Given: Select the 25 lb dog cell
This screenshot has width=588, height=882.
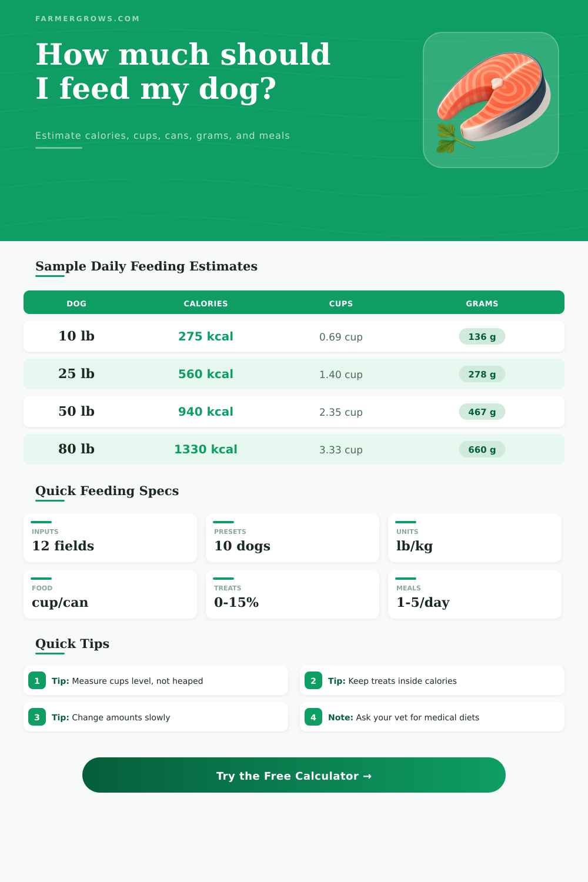Looking at the screenshot, I should click(x=76, y=373).
